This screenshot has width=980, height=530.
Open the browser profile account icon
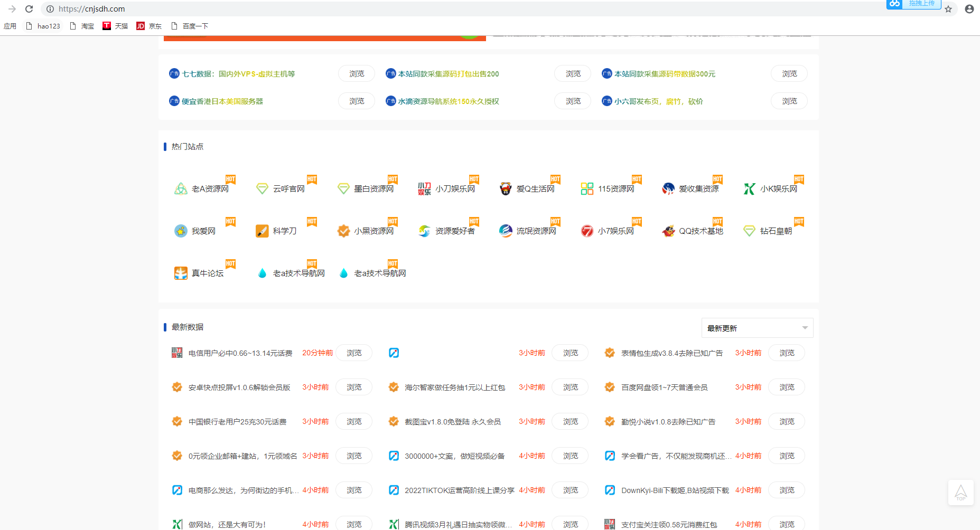click(x=969, y=9)
